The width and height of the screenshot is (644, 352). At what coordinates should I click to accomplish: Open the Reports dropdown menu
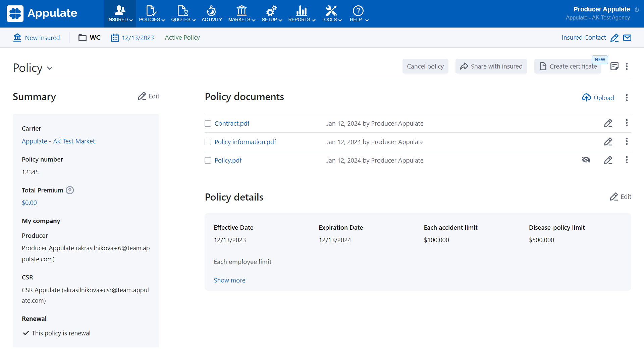coord(302,13)
